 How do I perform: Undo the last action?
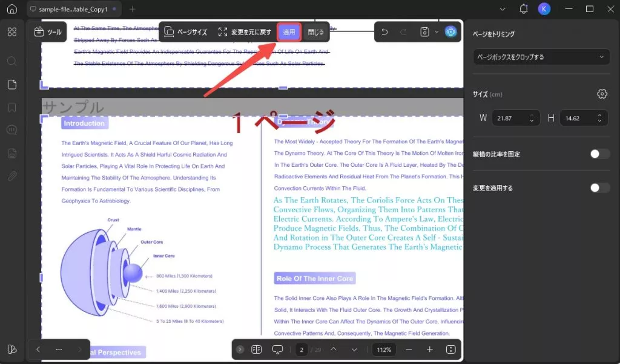(384, 32)
